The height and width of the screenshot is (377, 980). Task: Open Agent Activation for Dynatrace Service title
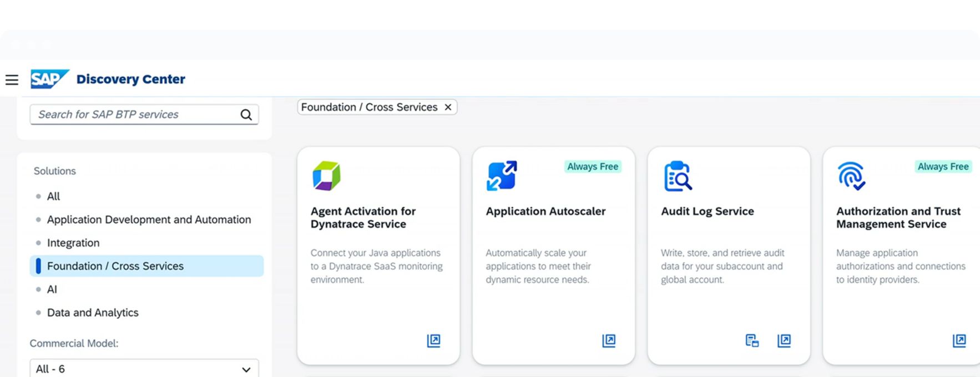[x=363, y=217]
